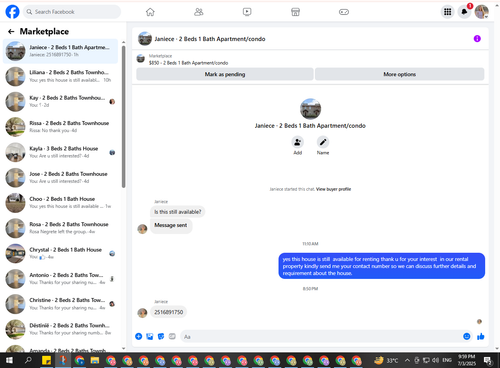The width and height of the screenshot is (500, 368).
Task: Click the 2516891750 message bubble
Action: (x=168, y=312)
